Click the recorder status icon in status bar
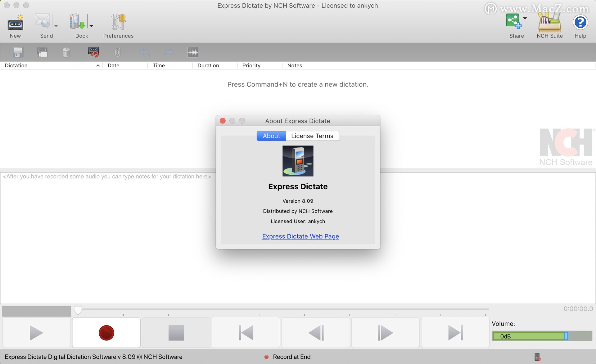The image size is (596, 364). (537, 357)
